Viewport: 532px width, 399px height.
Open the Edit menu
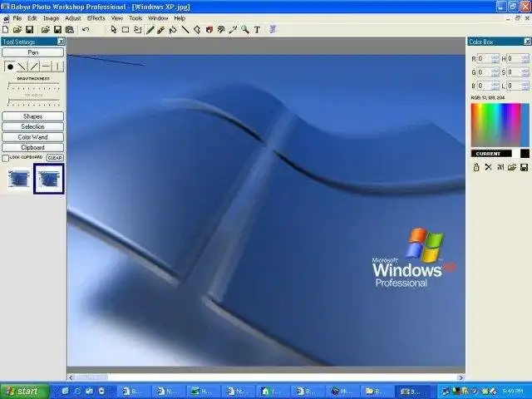(x=32, y=18)
